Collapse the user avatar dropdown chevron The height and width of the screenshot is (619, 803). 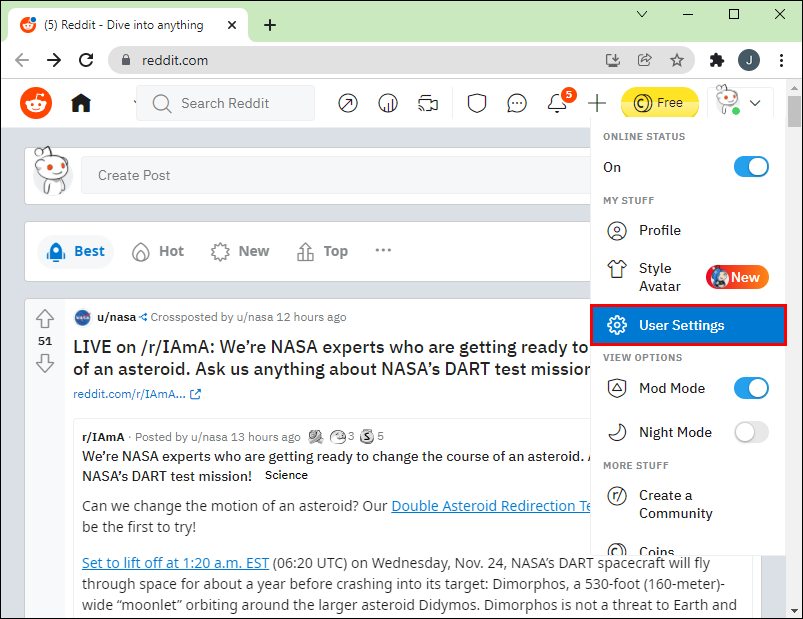[x=755, y=103]
